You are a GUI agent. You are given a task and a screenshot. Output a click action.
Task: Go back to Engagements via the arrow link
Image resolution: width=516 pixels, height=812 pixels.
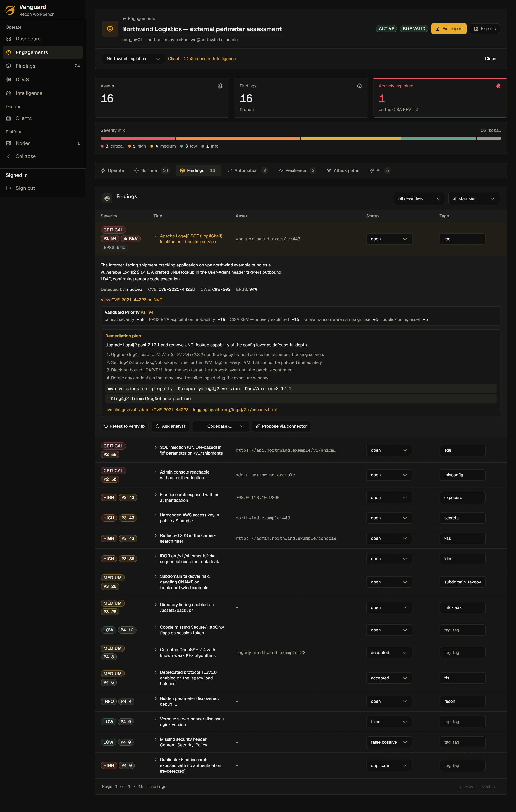pyautogui.click(x=139, y=19)
